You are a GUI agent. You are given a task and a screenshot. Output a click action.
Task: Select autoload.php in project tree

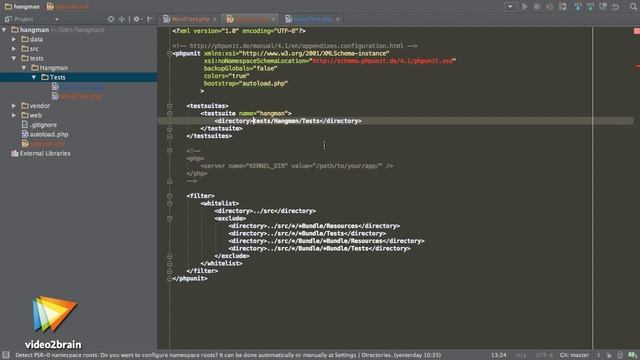[x=45, y=134]
